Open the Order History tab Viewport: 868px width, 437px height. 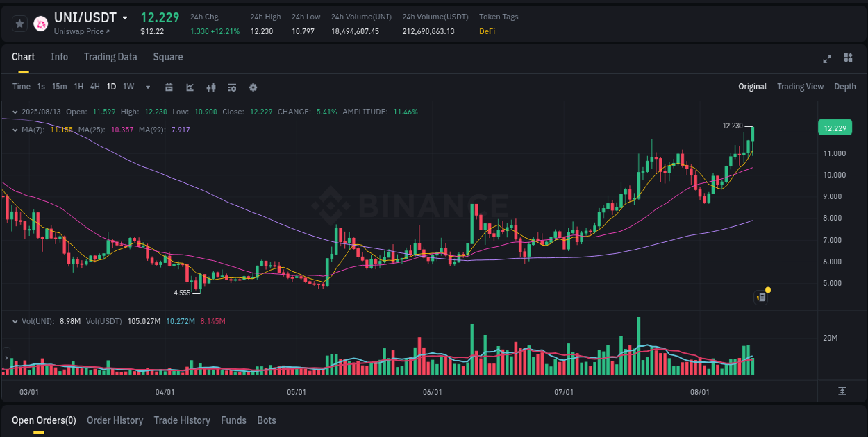[115, 420]
